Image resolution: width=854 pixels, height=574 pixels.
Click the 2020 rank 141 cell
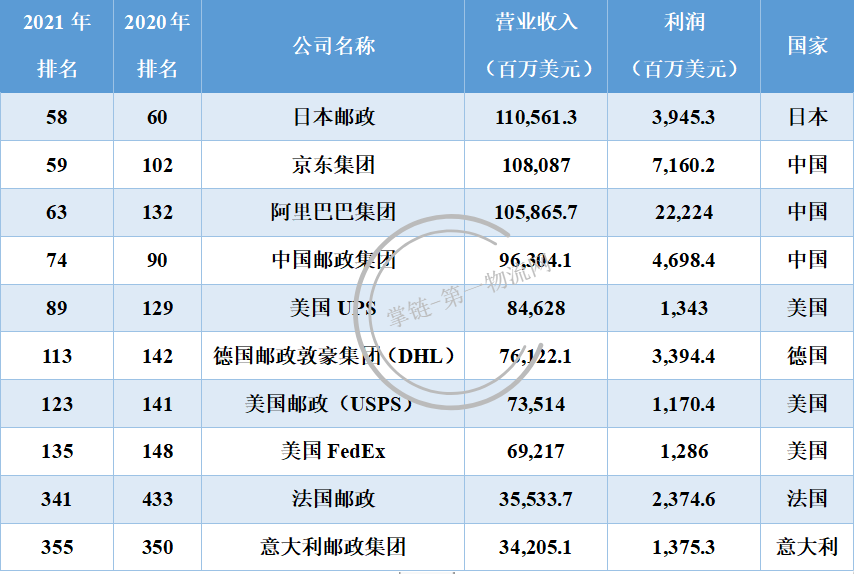pyautogui.click(x=157, y=404)
